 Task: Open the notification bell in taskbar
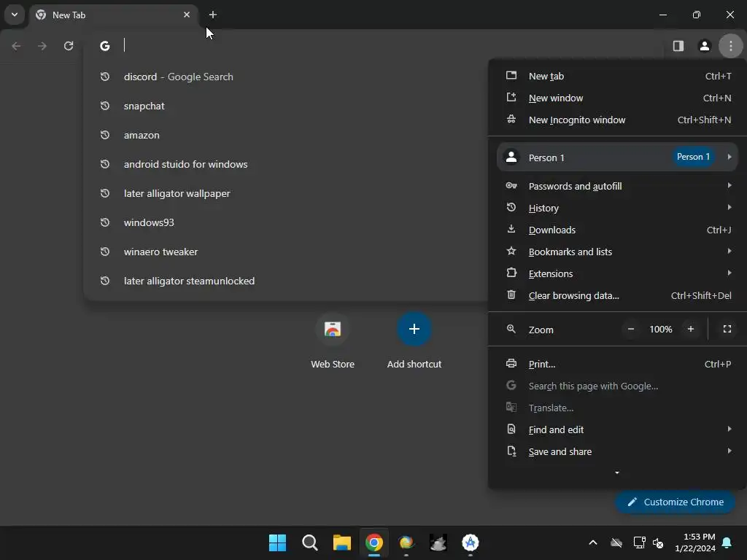(727, 542)
